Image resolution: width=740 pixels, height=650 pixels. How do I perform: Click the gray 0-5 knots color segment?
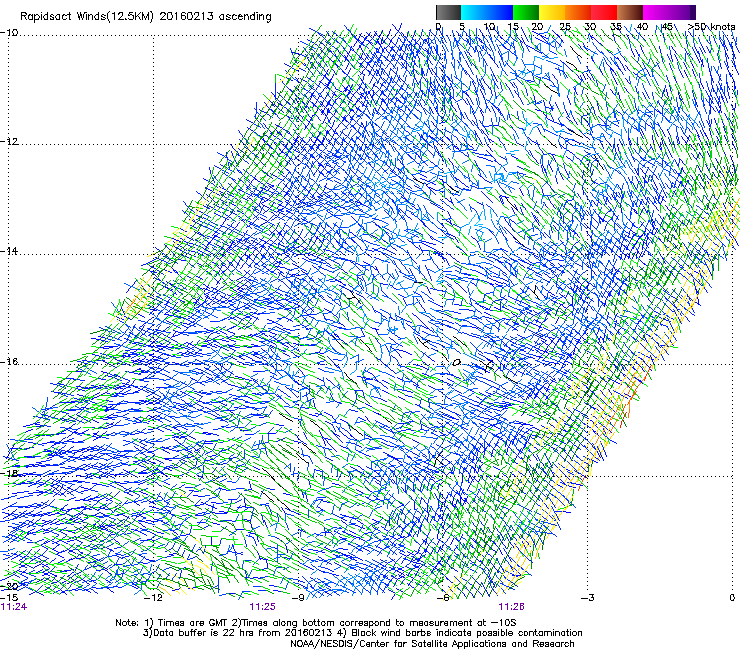(448, 12)
